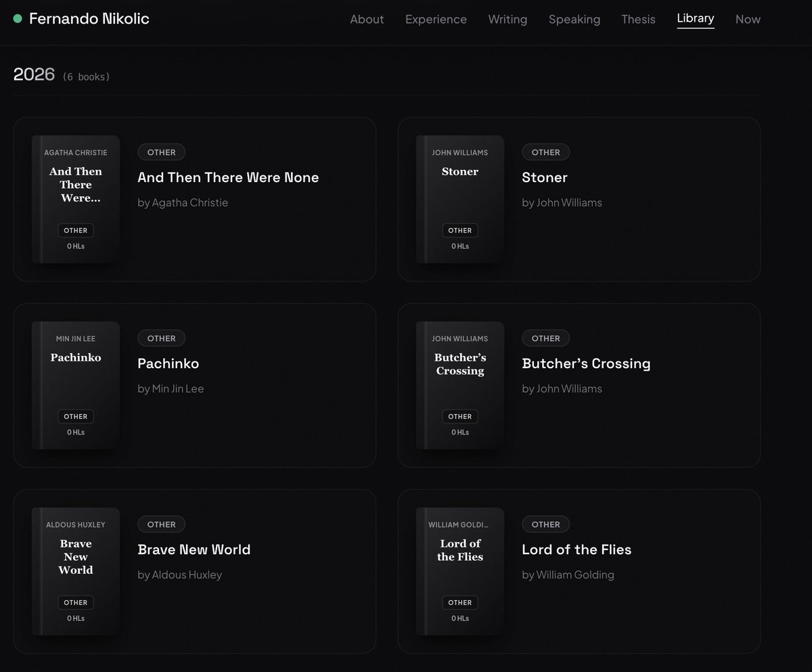Click "by Aldous Huxley" author text

179,575
